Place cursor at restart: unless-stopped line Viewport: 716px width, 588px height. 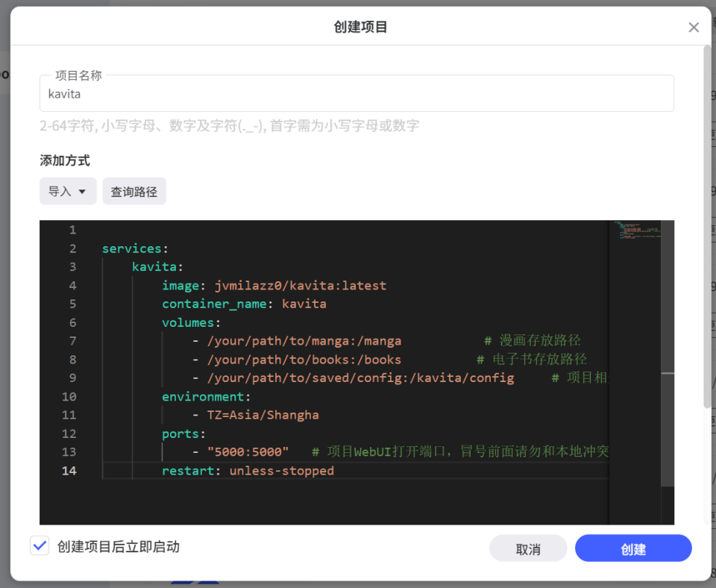[248, 471]
